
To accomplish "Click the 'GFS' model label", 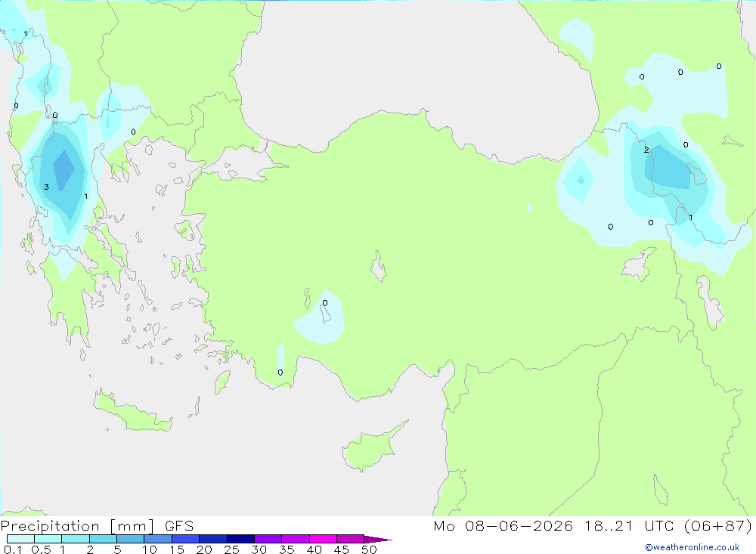I will (x=179, y=526).
